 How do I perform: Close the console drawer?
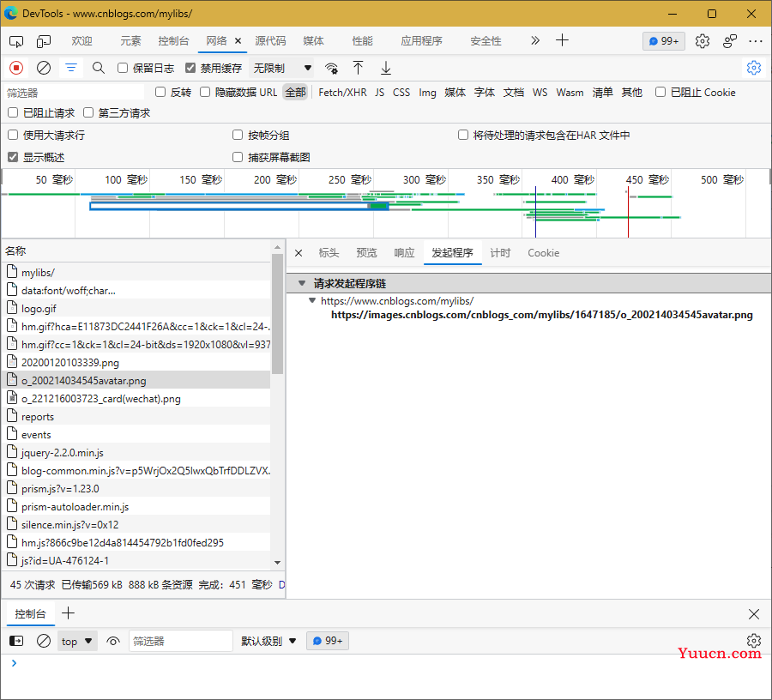tap(753, 614)
